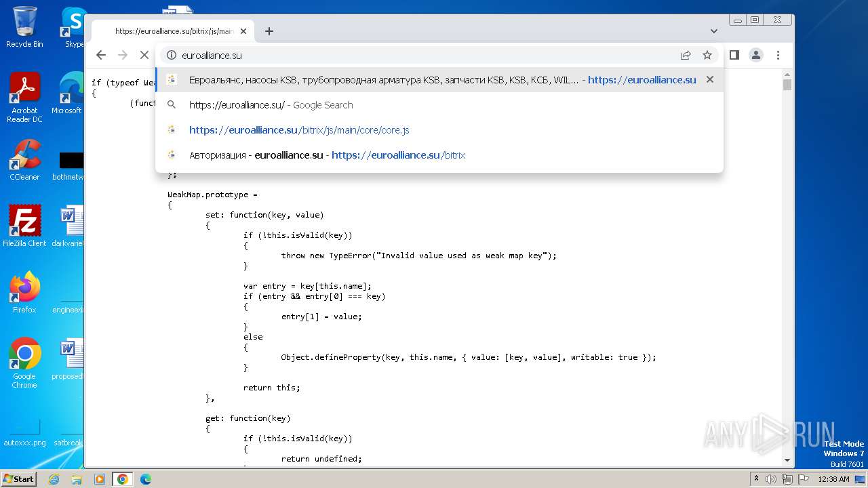The width and height of the screenshot is (868, 488).
Task: Expand the tab search dropdown arrow
Action: pyautogui.click(x=714, y=31)
